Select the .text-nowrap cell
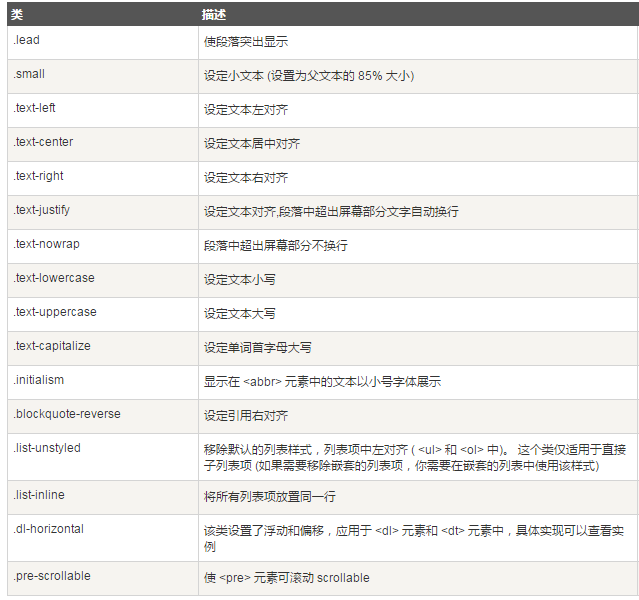Viewport: 639px width, 600px height. click(x=103, y=247)
